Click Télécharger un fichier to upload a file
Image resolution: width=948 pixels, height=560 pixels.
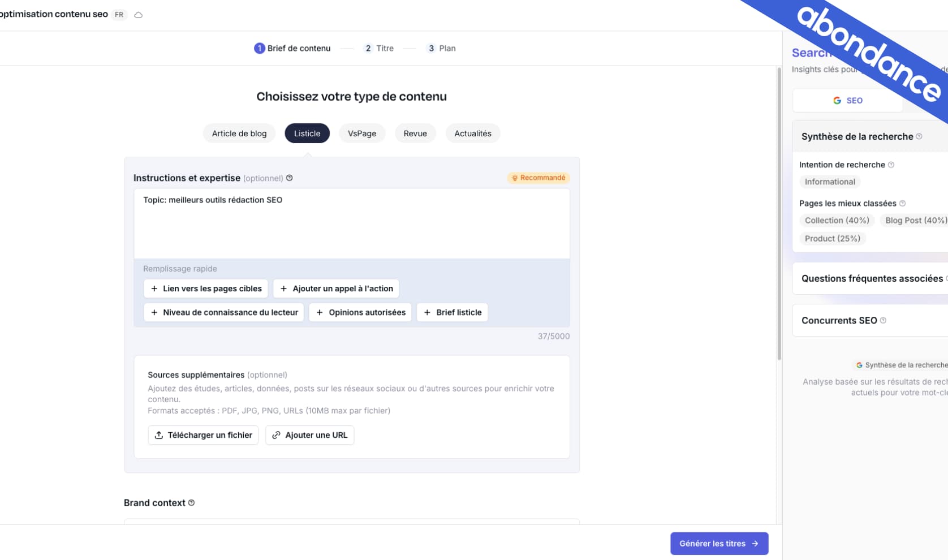(x=202, y=435)
